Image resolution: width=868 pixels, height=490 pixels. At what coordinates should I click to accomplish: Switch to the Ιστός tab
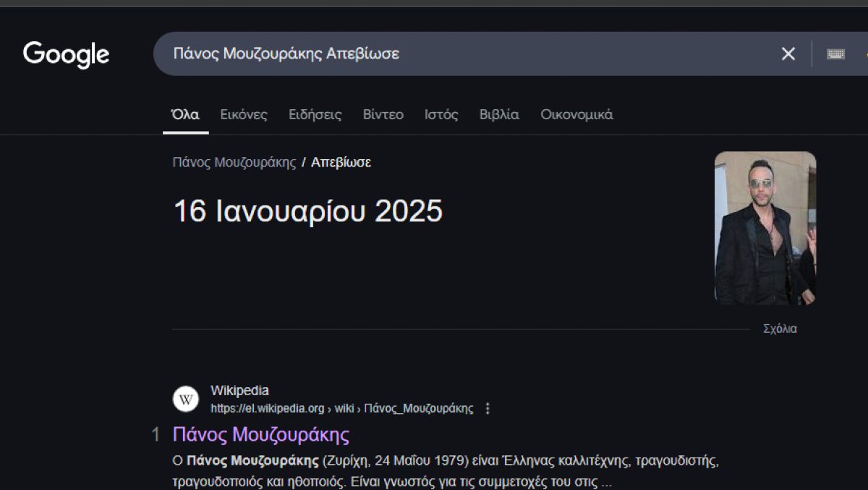(x=441, y=114)
